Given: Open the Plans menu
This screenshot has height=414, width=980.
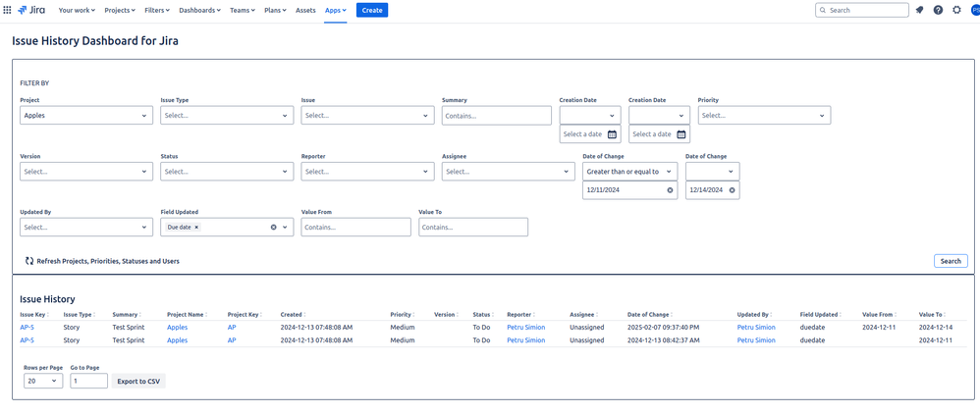Looking at the screenshot, I should click(276, 10).
